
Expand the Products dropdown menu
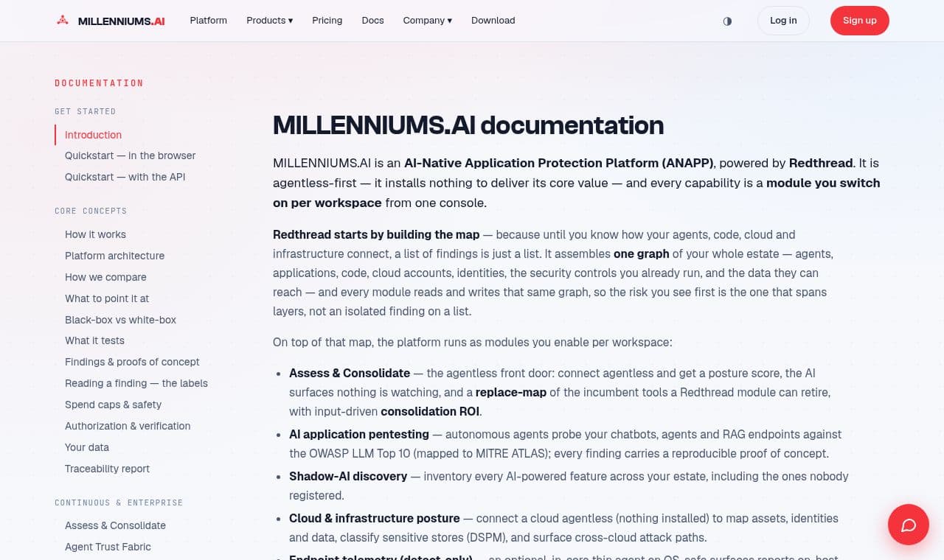(270, 21)
